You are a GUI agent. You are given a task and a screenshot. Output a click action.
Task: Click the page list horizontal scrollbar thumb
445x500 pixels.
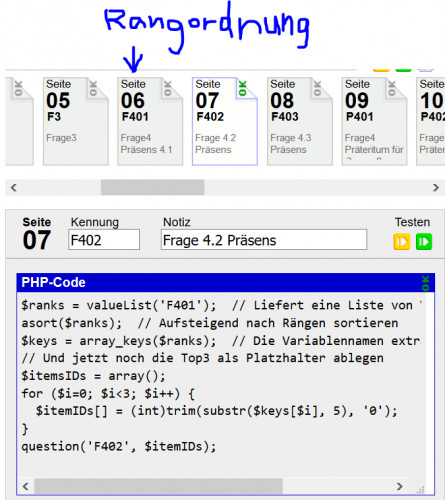[153, 187]
